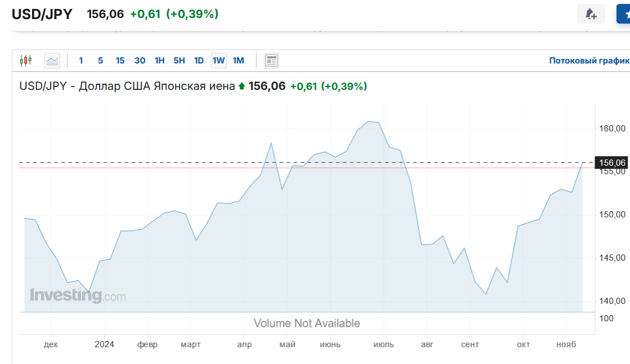Image resolution: width=630 pixels, height=364 pixels.
Task: Set chart interval to 5 minutes
Action: click(100, 61)
